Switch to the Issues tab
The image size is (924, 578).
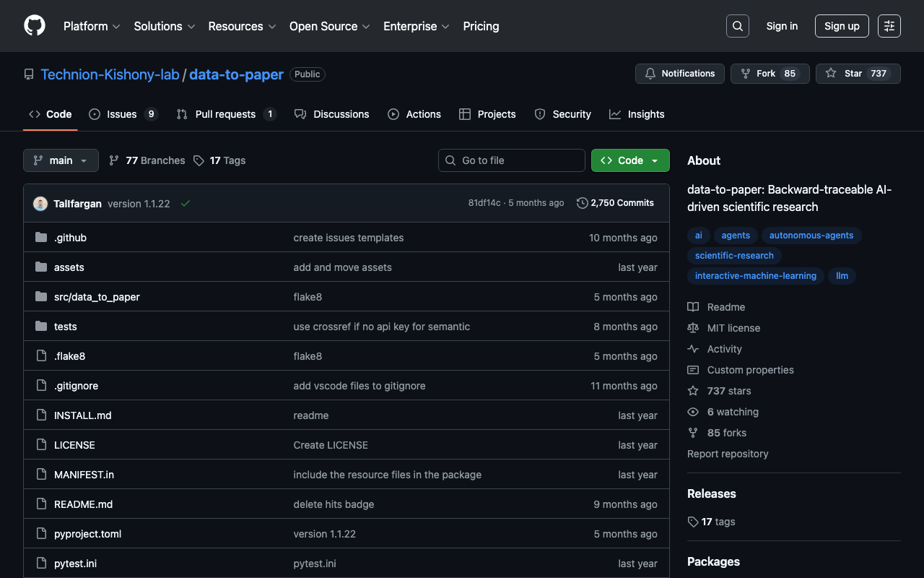pyautogui.click(x=122, y=114)
